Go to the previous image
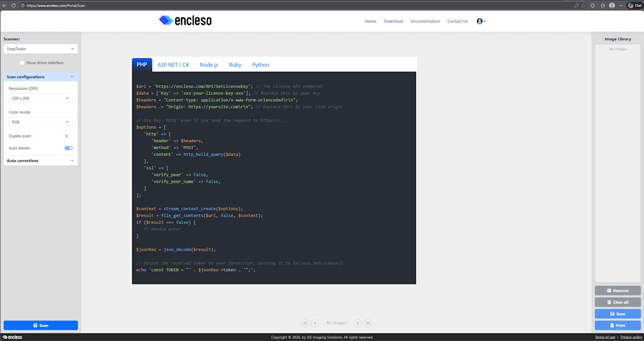The height and width of the screenshot is (341, 644). click(x=315, y=323)
